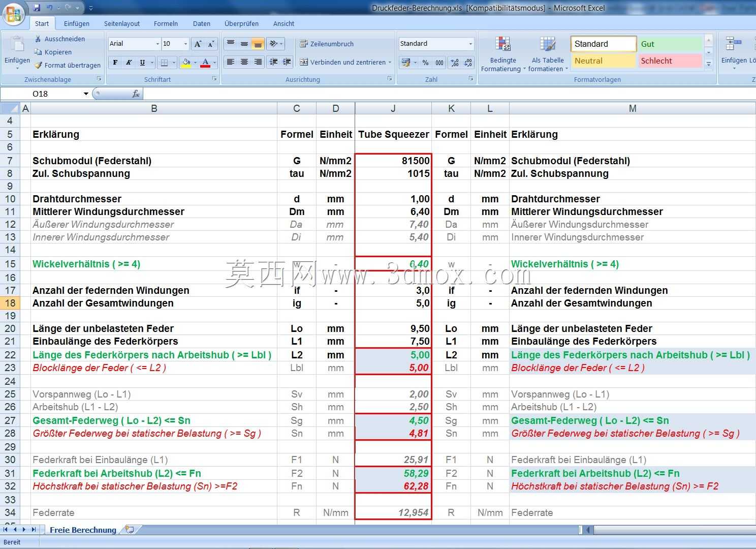The height and width of the screenshot is (549, 756).
Task: Align cell text right
Action: pyautogui.click(x=258, y=62)
